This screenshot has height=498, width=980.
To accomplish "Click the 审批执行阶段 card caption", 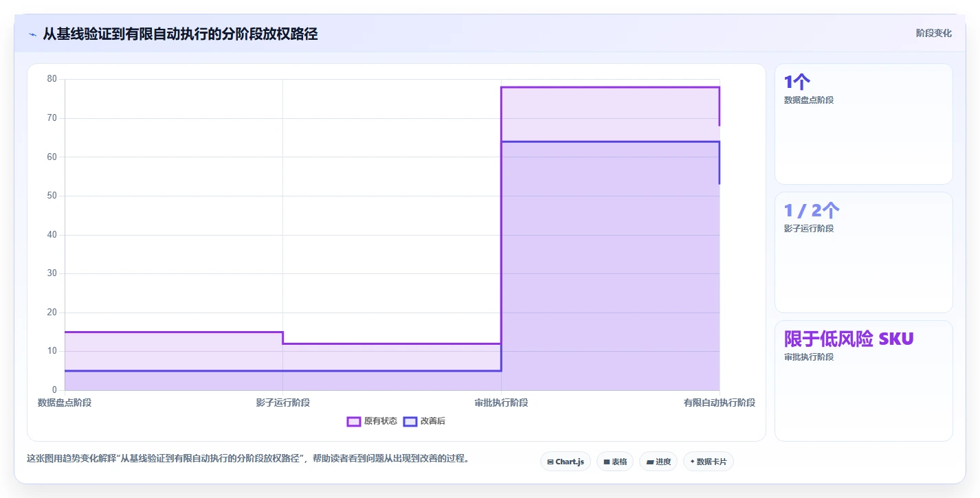I will (x=809, y=357).
